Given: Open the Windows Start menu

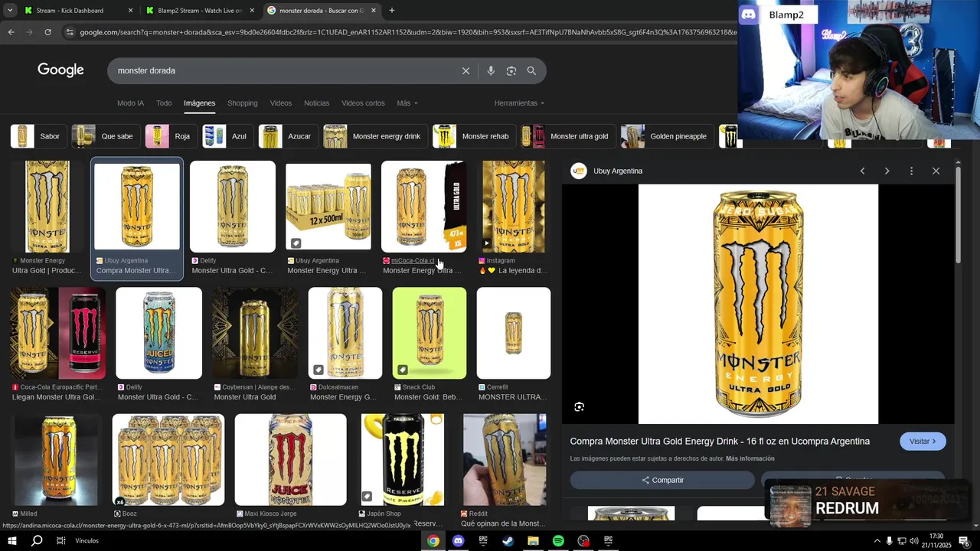Looking at the screenshot, I should [12, 541].
